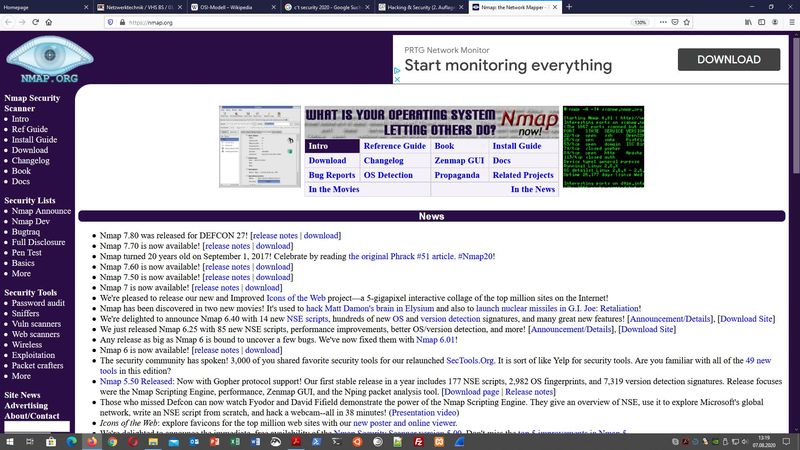Screen dimensions: 800x450
Task: Open In the News link
Action: click(533, 189)
